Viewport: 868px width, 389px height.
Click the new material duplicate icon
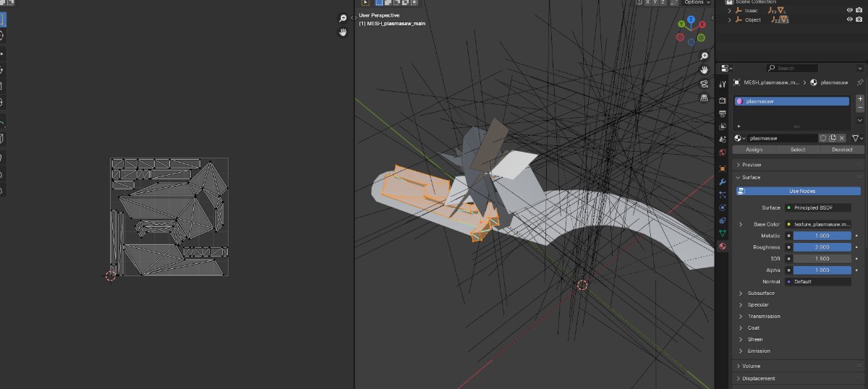[x=833, y=137]
